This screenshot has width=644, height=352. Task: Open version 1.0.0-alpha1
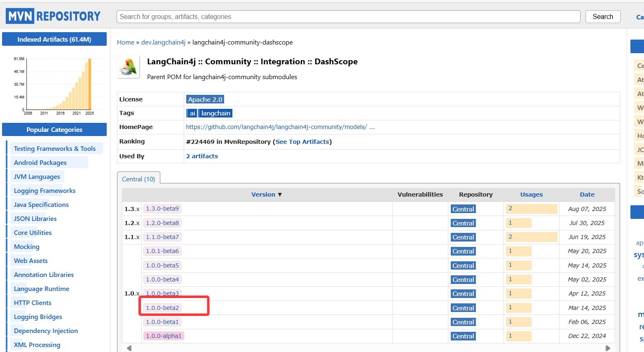(x=164, y=336)
